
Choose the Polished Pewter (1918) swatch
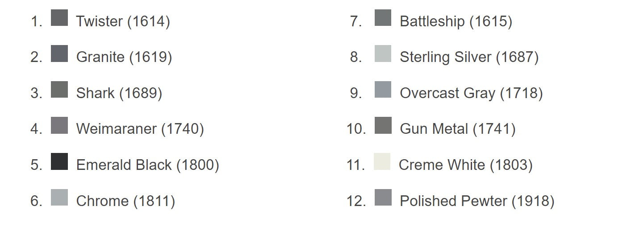(x=383, y=198)
